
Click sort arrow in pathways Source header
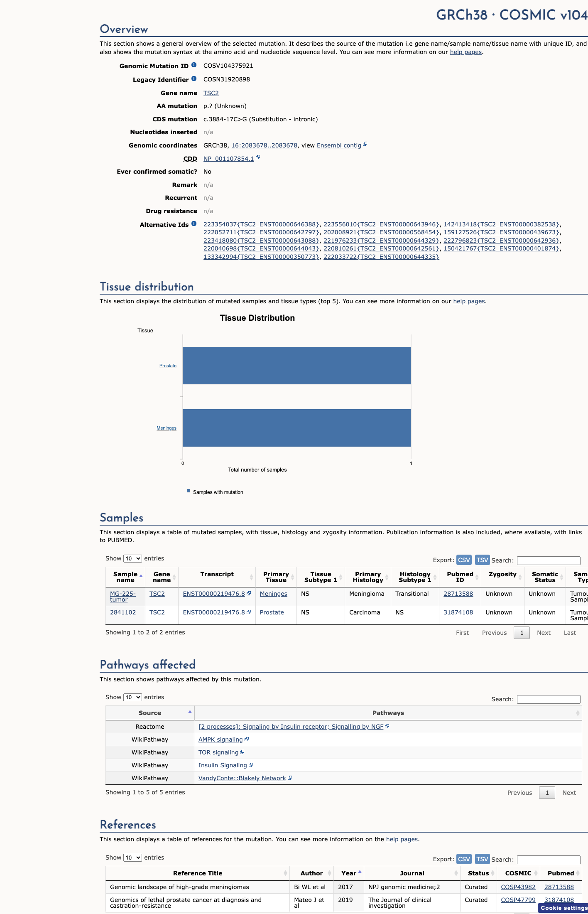[x=190, y=712]
